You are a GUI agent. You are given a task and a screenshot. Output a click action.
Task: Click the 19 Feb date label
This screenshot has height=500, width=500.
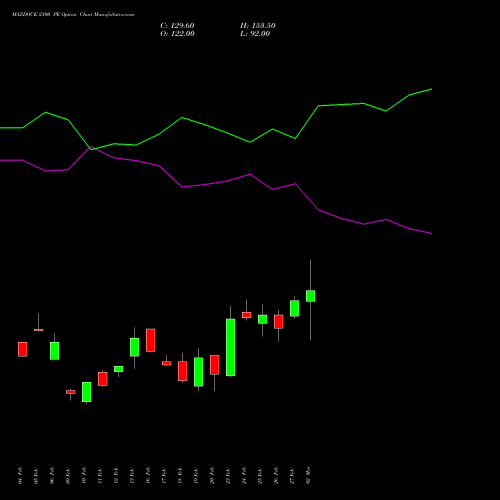pos(196,476)
